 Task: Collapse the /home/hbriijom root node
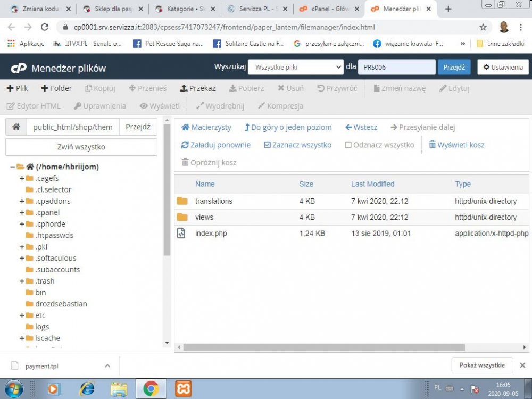[13, 167]
